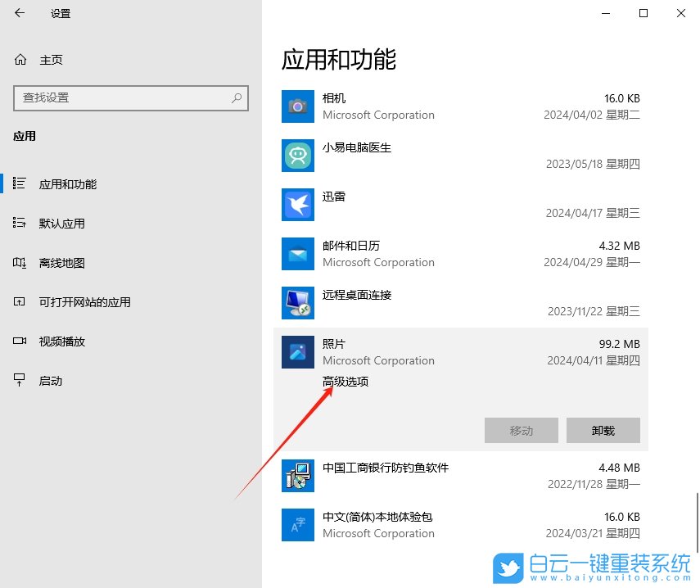Click the 迅雷 app icon
Viewport: 700px width, 588px height.
point(297,205)
